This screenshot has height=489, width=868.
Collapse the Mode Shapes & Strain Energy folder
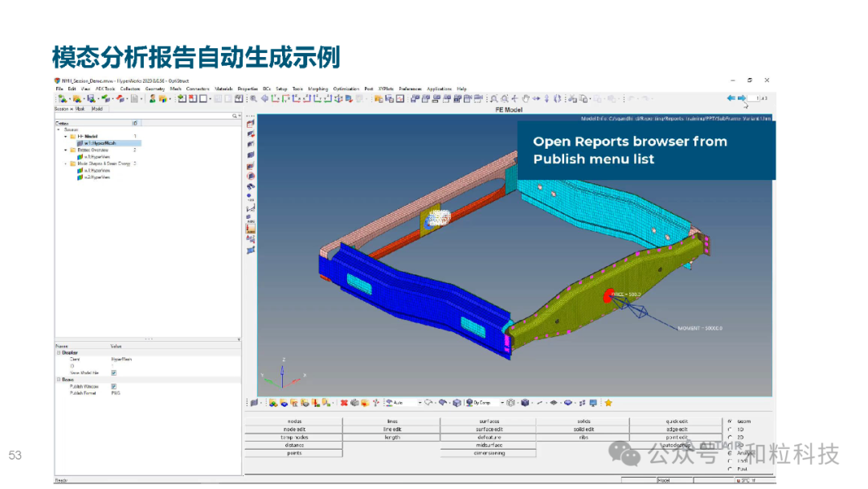pos(66,163)
